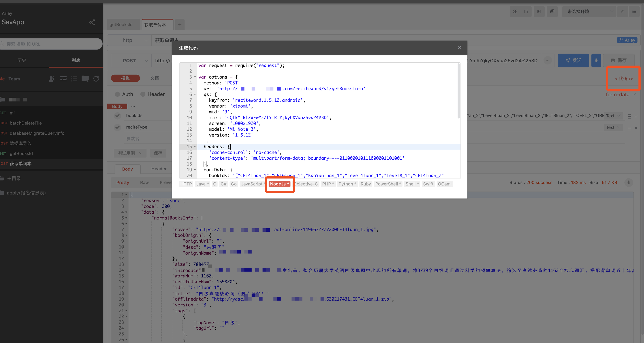Click the new folder icon in sidebar toolbar
Viewport: 644px width, 343px height.
point(85,79)
